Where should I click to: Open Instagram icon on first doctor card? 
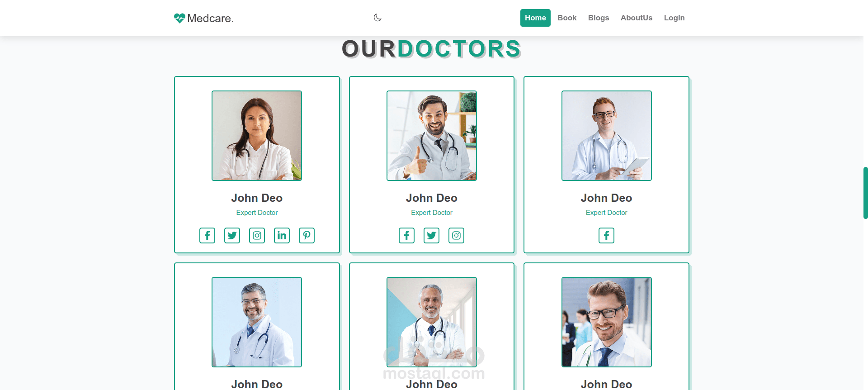(257, 235)
